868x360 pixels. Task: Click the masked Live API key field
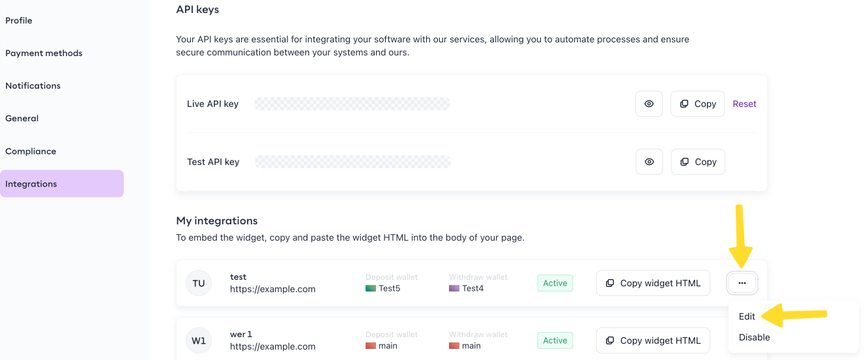(352, 104)
